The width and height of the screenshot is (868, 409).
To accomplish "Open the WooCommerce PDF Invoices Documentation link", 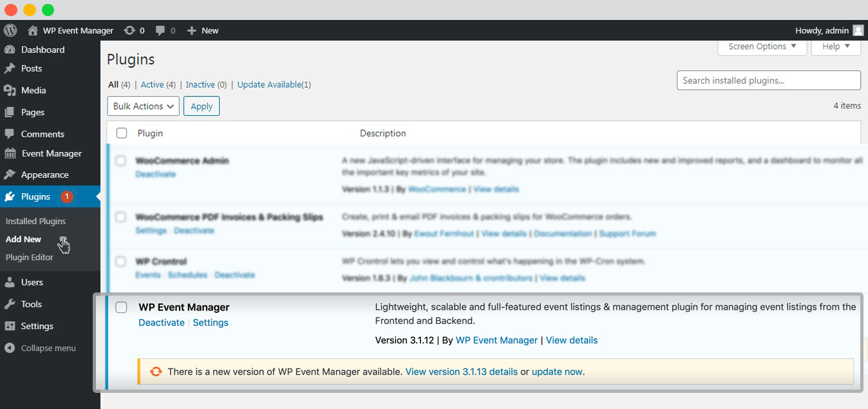I will coord(563,234).
